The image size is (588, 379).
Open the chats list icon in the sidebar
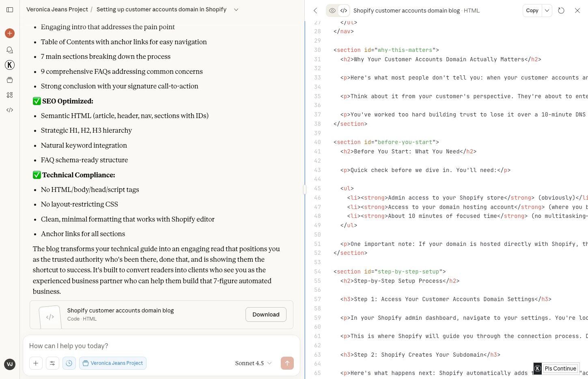coord(10,50)
